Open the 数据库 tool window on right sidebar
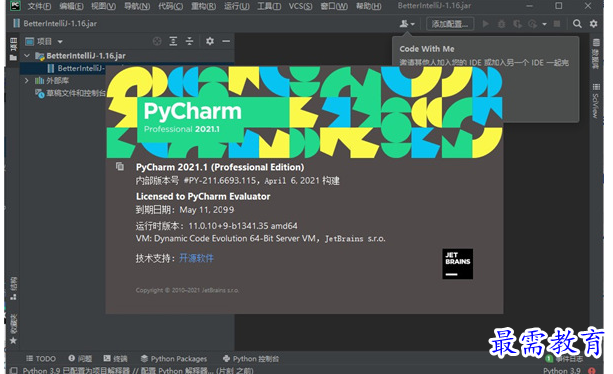Viewport: 613px width, 374px height. pyautogui.click(x=595, y=54)
